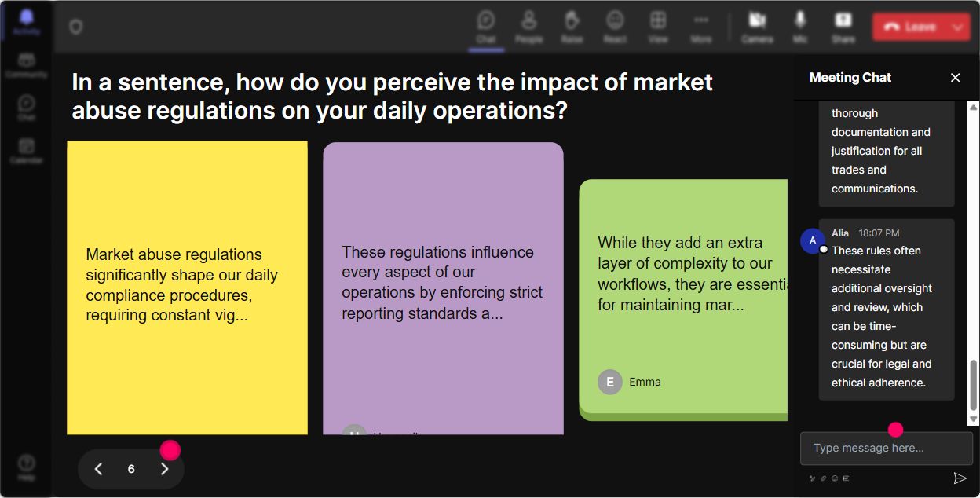Click the chat scrollbar up arrow
The width and height of the screenshot is (980, 498).
coord(974,107)
